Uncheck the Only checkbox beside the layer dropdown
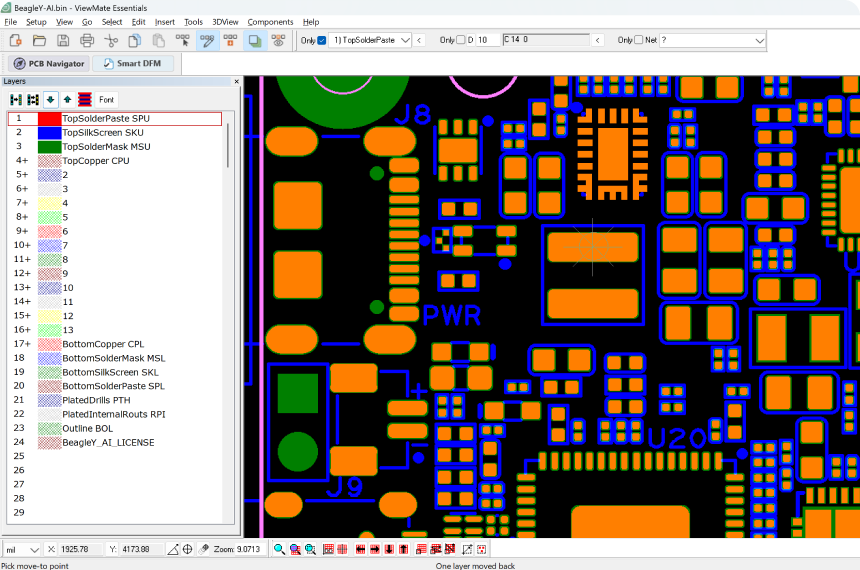Image resolution: width=860 pixels, height=570 pixels. (x=322, y=40)
